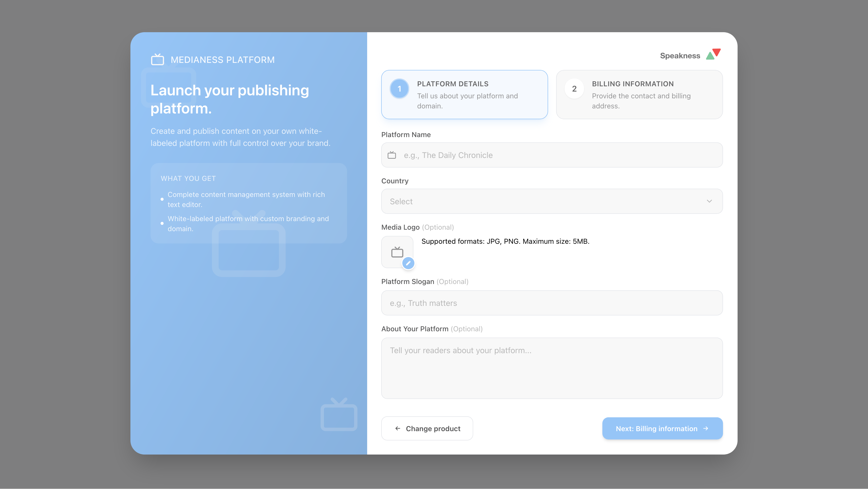Viewport: 868px width, 489px height.
Task: Click the chevron on the Country selector
Action: click(710, 201)
